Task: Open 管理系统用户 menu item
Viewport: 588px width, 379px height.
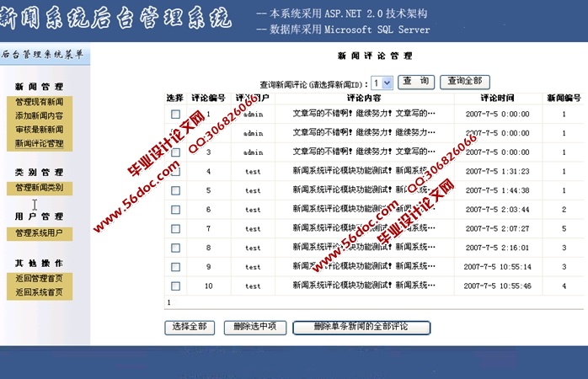Action: pos(39,233)
